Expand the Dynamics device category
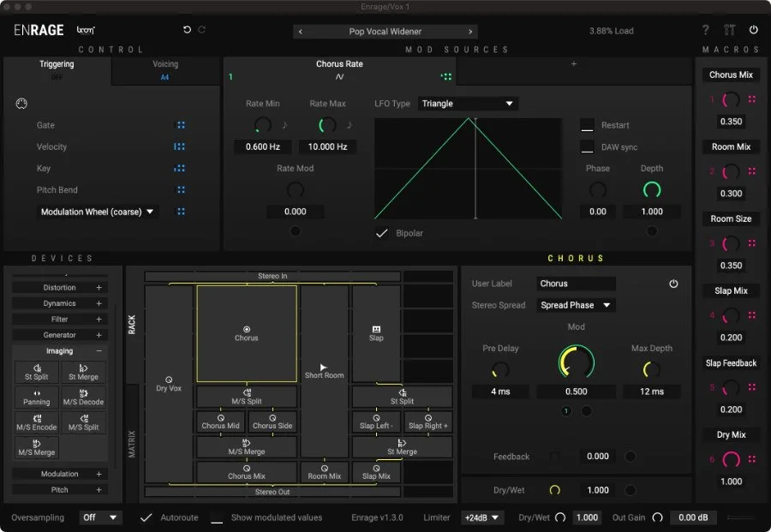This screenshot has width=771, height=532. (x=60, y=303)
